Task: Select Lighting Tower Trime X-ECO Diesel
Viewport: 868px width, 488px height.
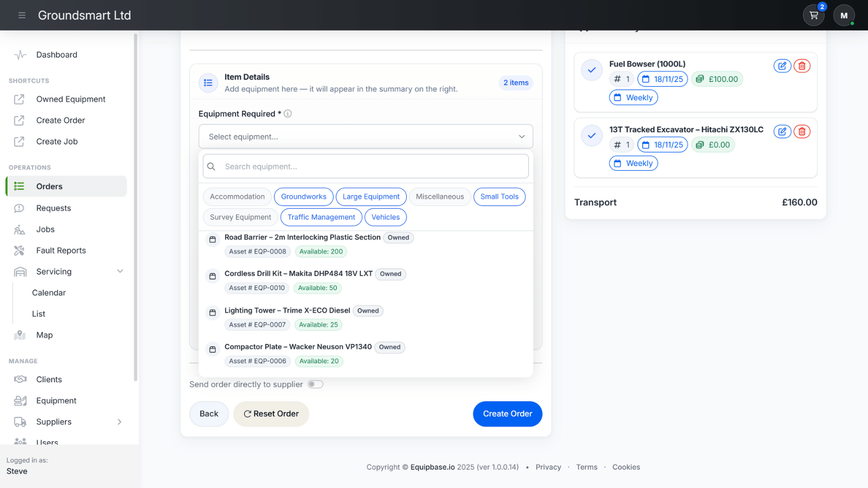Action: 287,311
